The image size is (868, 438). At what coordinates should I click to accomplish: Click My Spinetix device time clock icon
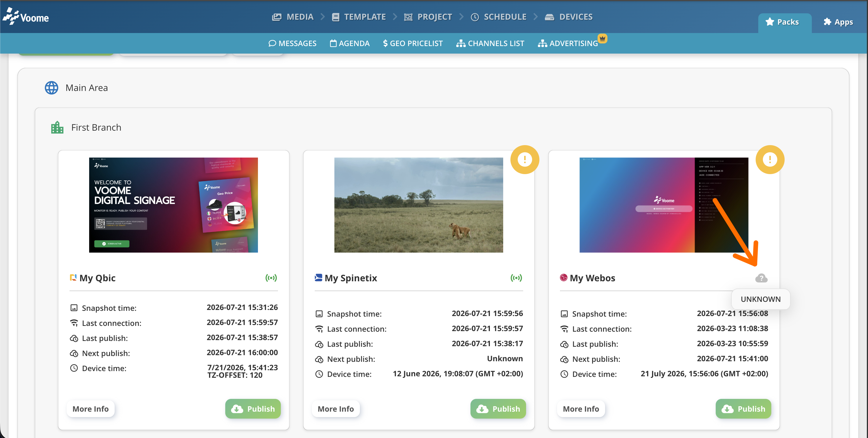click(x=319, y=374)
